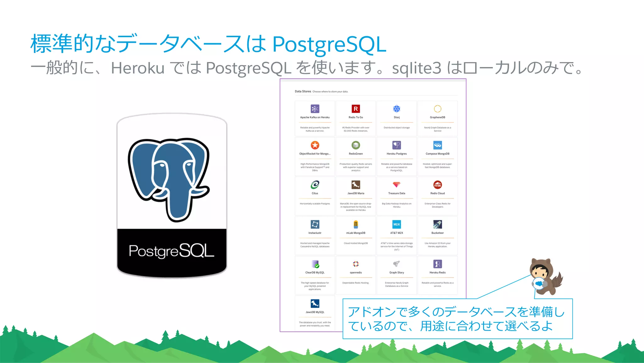Open the JawsDB MySQL title link

click(315, 312)
